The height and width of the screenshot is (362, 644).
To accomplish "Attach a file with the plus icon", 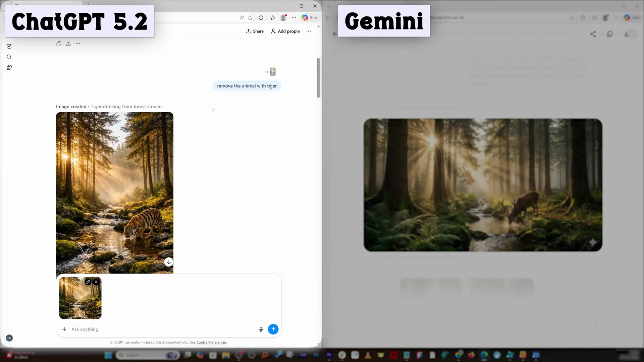I will pyautogui.click(x=64, y=329).
